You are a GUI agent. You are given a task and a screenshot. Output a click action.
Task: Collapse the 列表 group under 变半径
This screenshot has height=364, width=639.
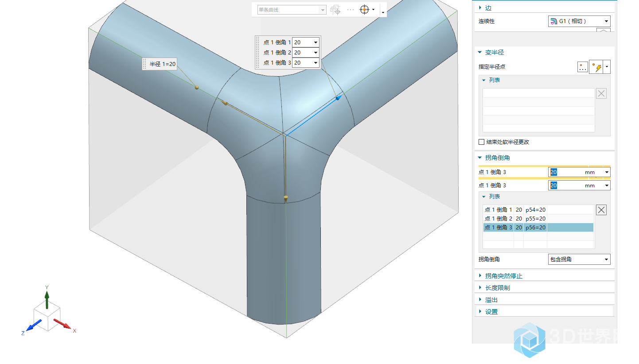484,80
